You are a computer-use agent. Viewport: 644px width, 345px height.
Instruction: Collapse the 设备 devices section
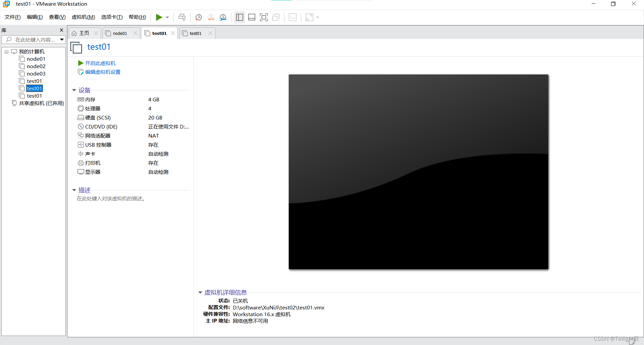74,90
